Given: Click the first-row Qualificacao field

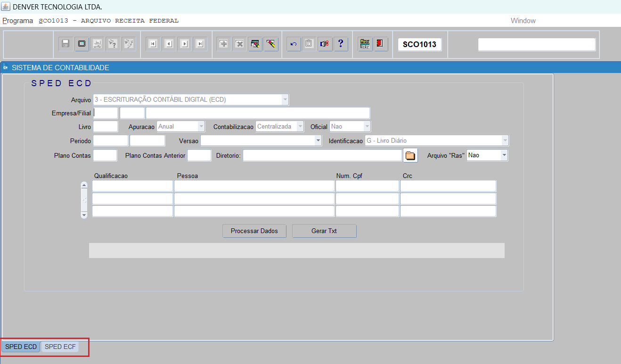Looking at the screenshot, I should pyautogui.click(x=132, y=186).
